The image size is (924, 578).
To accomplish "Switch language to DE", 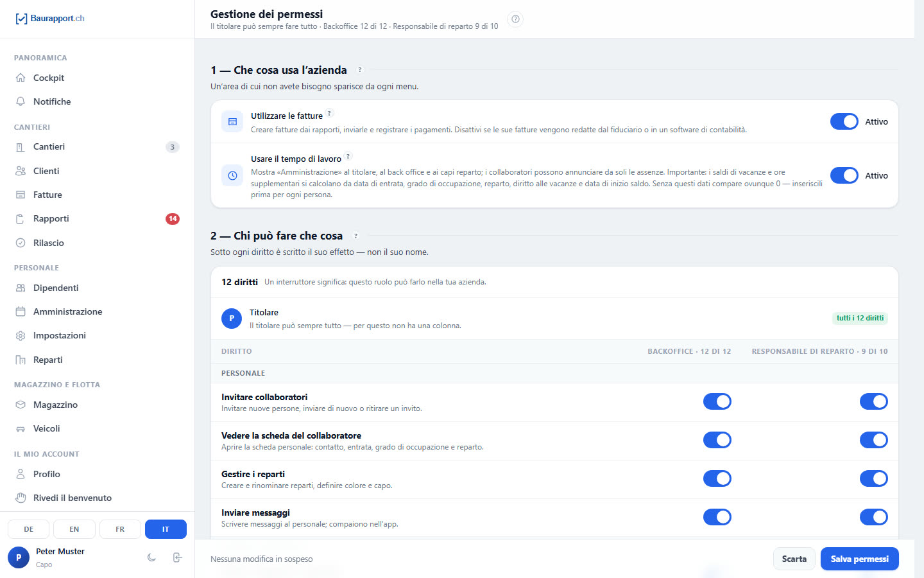I will coord(29,529).
